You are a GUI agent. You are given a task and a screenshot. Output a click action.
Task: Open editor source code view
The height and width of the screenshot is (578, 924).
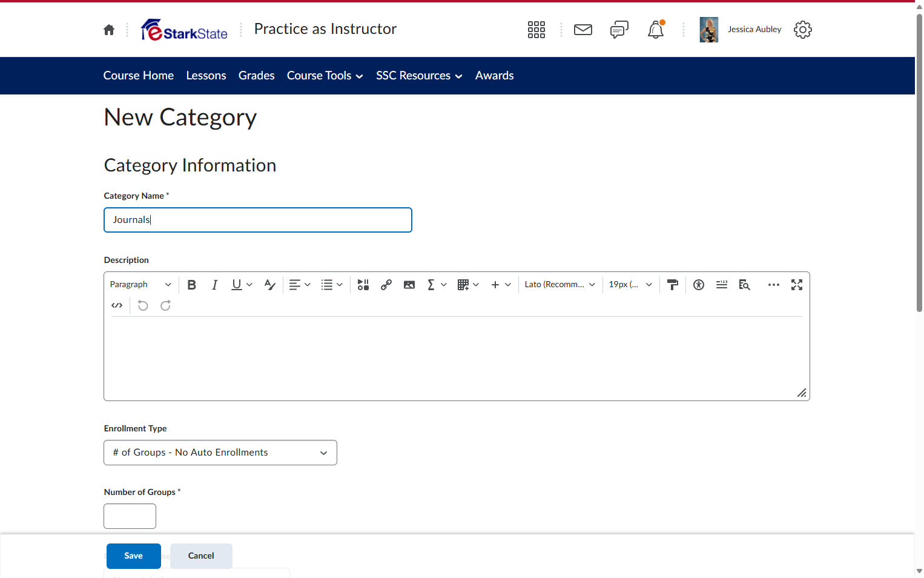point(117,305)
